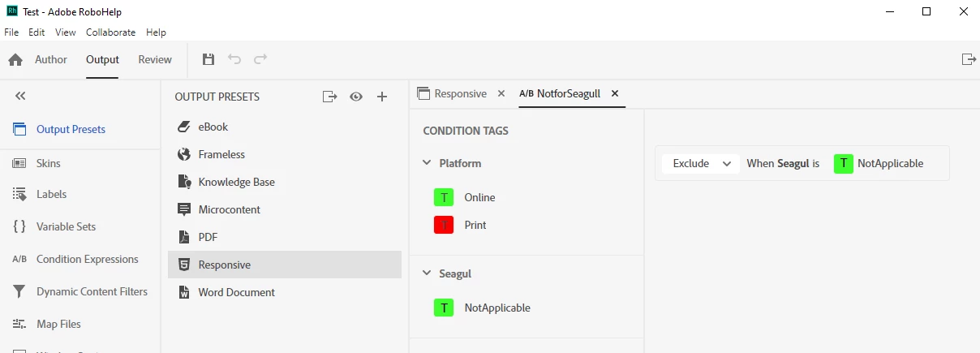Toggle the red Print condition tag
This screenshot has width=980, height=353.
(x=444, y=225)
